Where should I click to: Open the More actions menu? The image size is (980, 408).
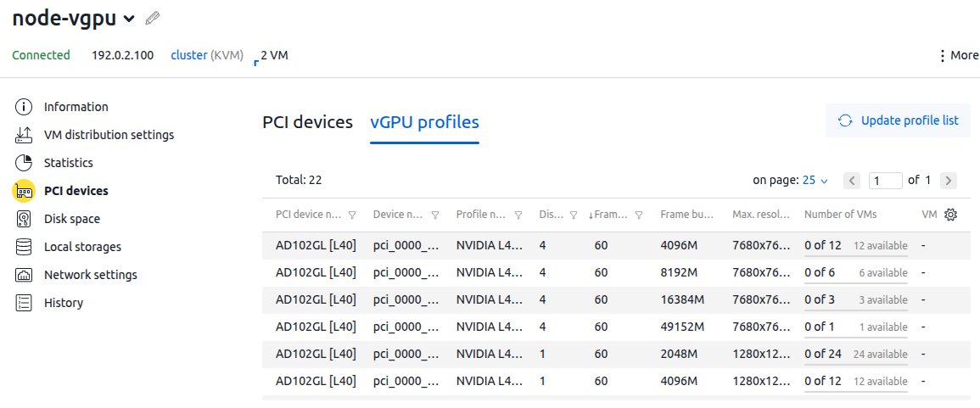pyautogui.click(x=958, y=55)
